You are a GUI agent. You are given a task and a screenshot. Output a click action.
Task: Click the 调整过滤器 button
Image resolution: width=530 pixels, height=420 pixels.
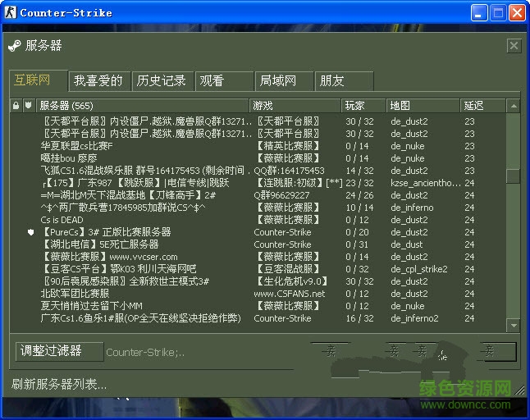(60, 351)
